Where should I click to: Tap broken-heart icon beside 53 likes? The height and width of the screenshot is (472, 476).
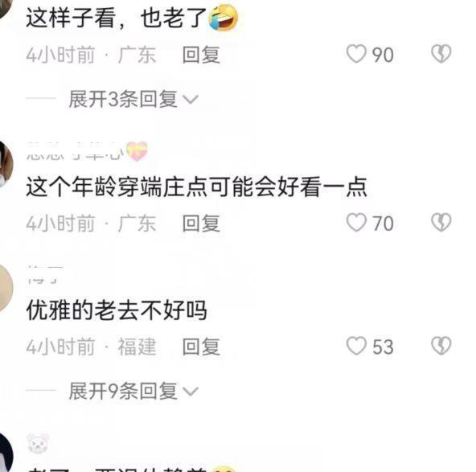pos(441,346)
